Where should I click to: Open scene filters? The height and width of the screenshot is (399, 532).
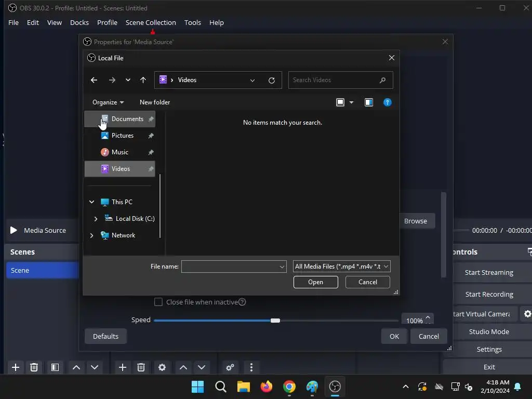coord(55,367)
